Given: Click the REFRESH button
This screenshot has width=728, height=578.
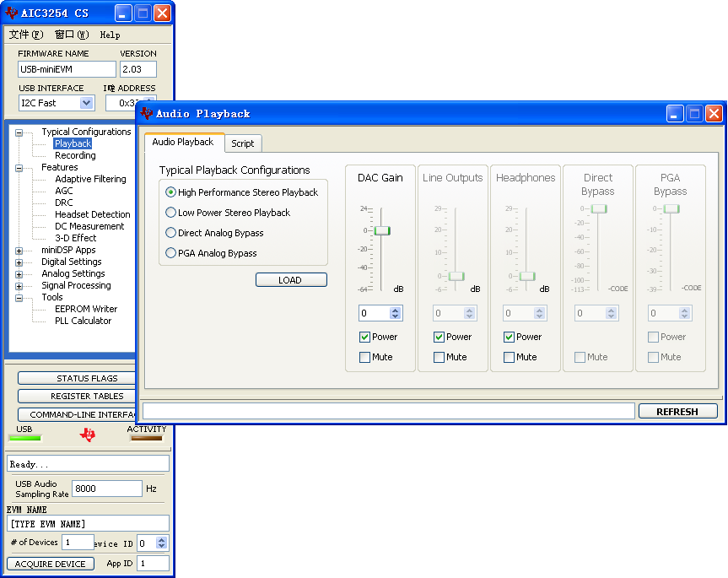Looking at the screenshot, I should pos(677,411).
